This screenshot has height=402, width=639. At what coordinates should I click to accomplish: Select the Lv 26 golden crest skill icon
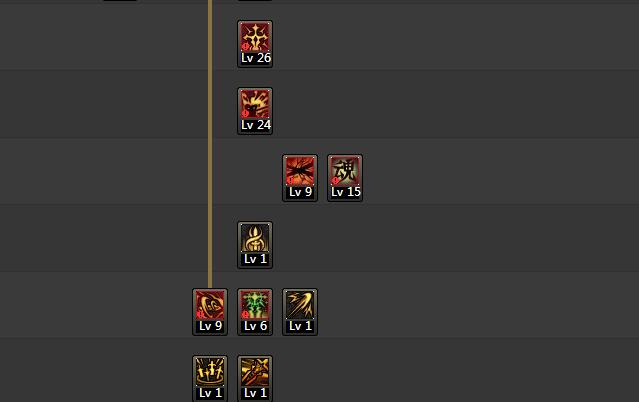255,44
